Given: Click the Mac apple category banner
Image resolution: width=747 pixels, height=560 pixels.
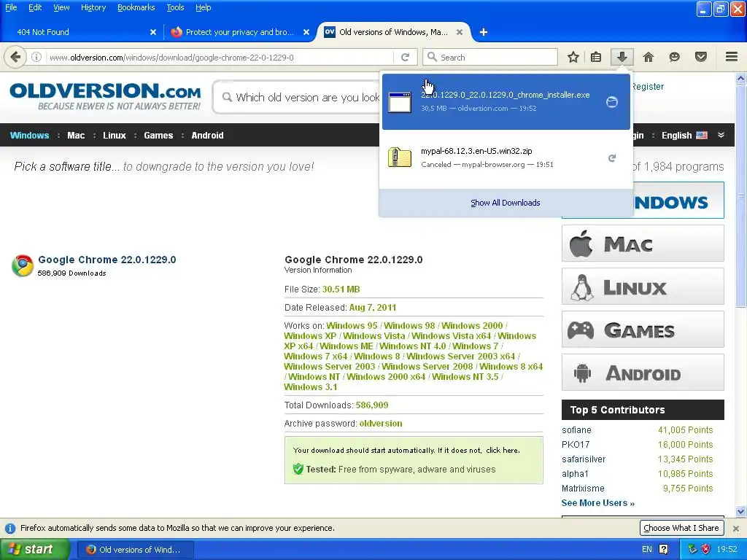Looking at the screenshot, I should coord(643,244).
